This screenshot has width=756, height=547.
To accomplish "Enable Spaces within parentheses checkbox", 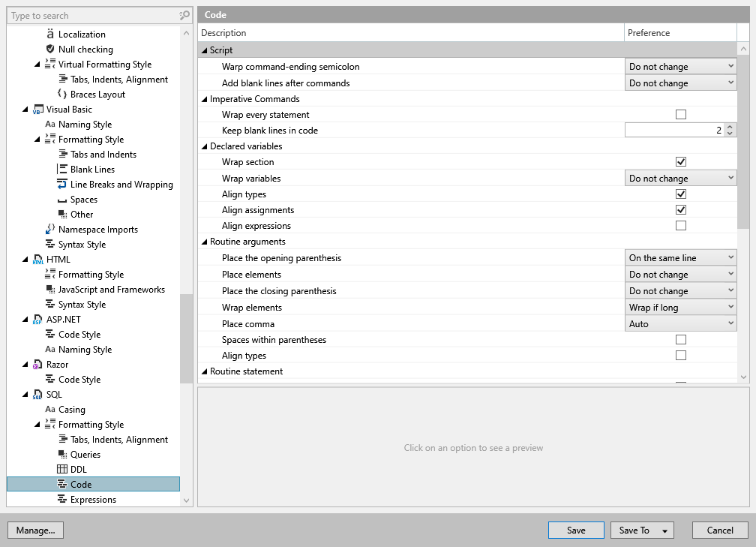I will pos(681,340).
